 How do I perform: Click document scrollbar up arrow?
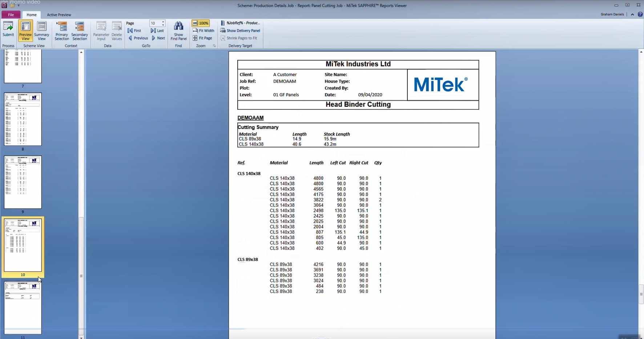point(641,52)
